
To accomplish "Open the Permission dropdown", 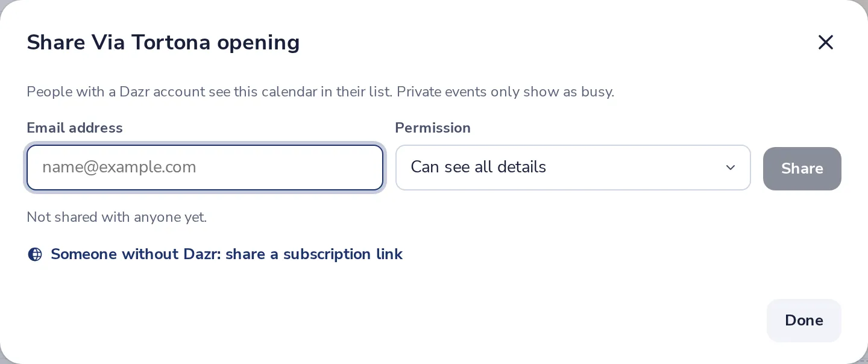I will click(573, 168).
